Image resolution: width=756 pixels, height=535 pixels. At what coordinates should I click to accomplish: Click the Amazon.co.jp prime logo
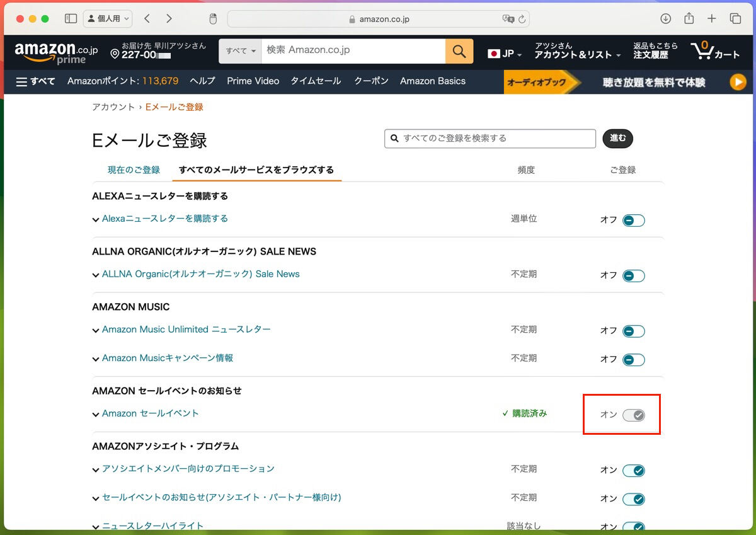[56, 52]
